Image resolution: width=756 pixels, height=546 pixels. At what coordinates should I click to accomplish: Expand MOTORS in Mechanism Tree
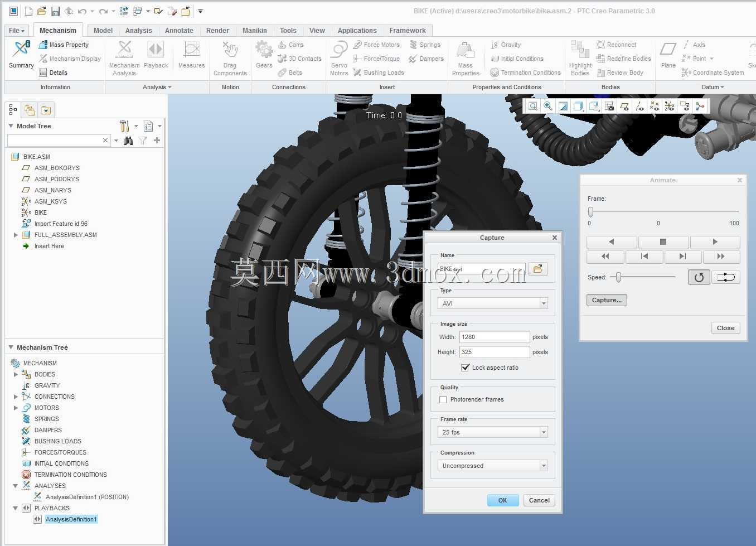tap(16, 408)
